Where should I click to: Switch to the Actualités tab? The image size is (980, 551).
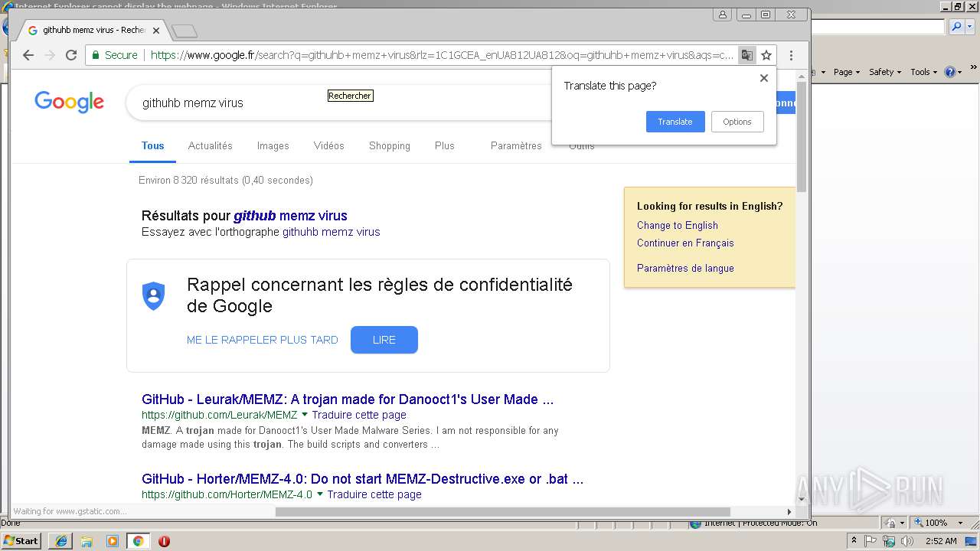click(211, 145)
